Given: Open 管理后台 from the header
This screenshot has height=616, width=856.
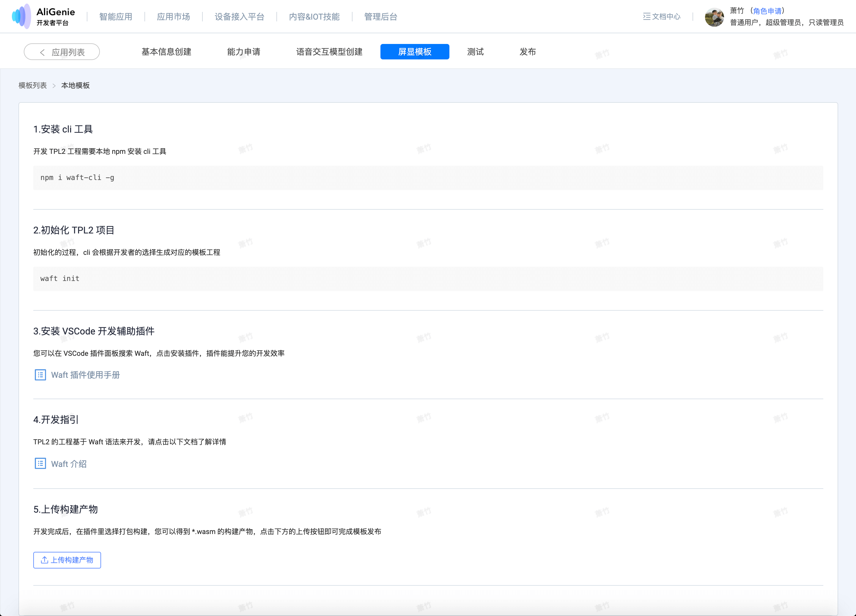Looking at the screenshot, I should tap(380, 17).
